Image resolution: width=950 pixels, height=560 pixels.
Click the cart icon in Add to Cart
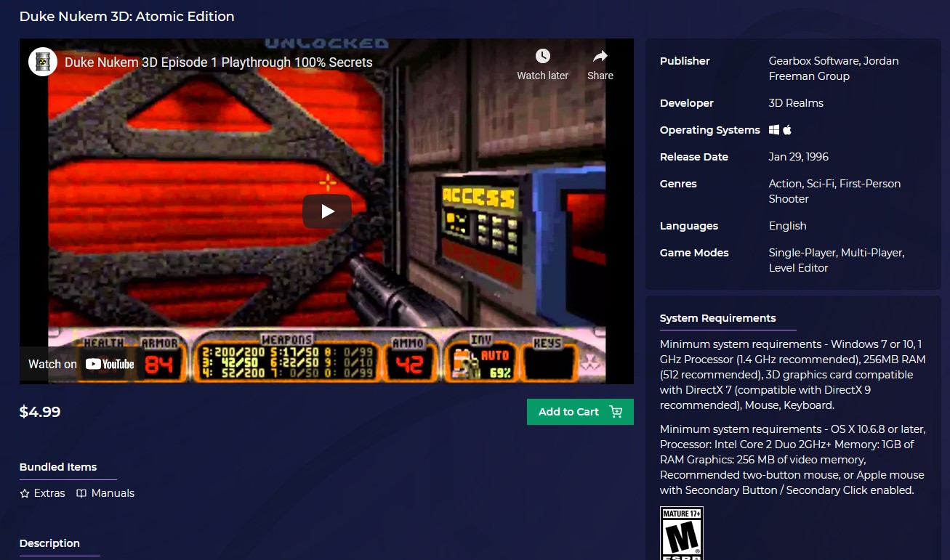pos(616,412)
